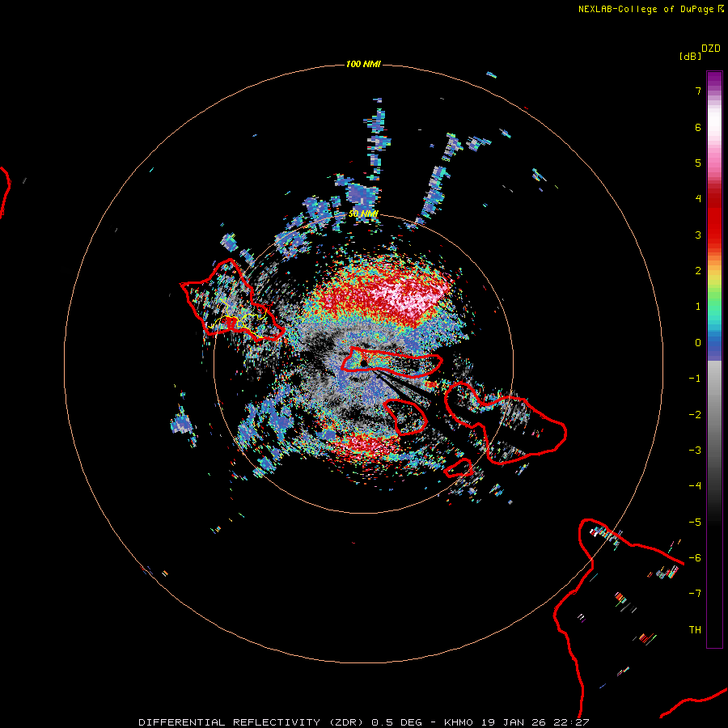Click the '4' value on color scale
The image size is (728, 728).
[x=698, y=199]
